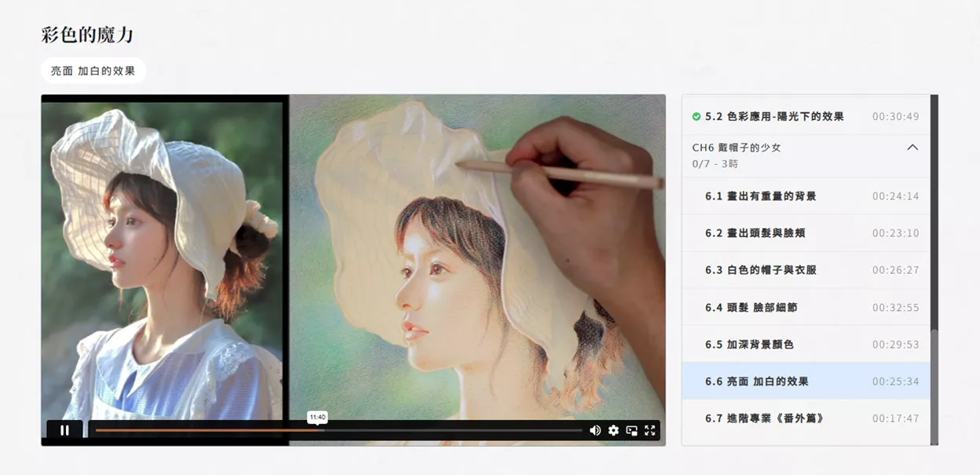Open lesson 6.5 加深背景顏色
The image size is (980, 475).
tap(806, 344)
